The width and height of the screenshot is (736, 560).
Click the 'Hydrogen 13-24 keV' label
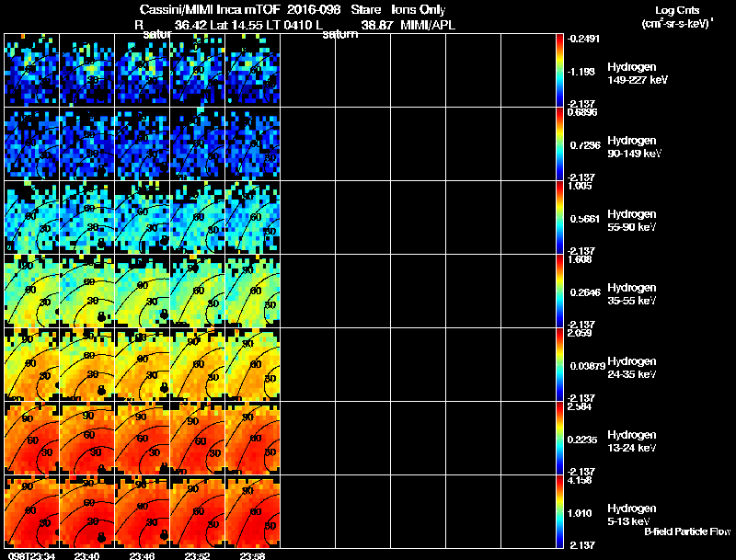632,441
